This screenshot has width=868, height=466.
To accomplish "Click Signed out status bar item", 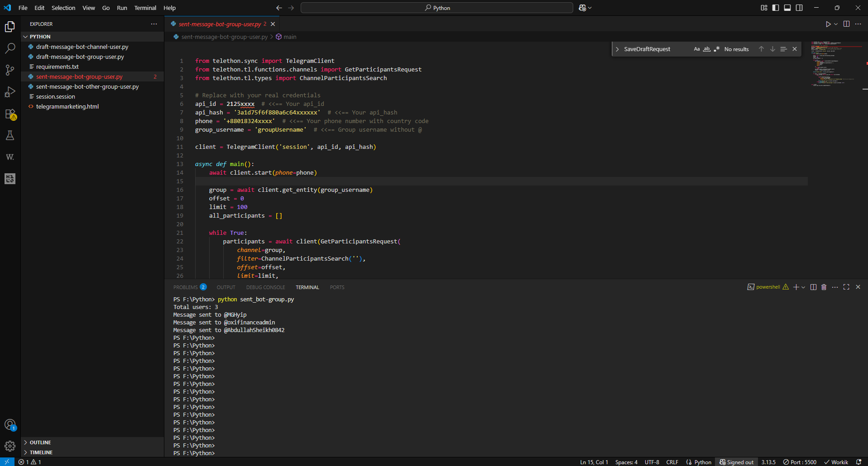I will pyautogui.click(x=737, y=462).
